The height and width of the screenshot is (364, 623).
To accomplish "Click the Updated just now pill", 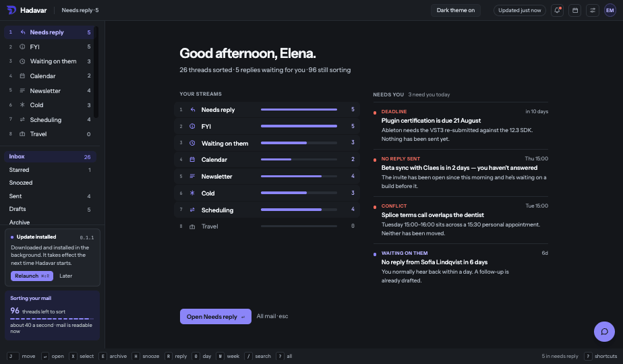I will (x=519, y=10).
